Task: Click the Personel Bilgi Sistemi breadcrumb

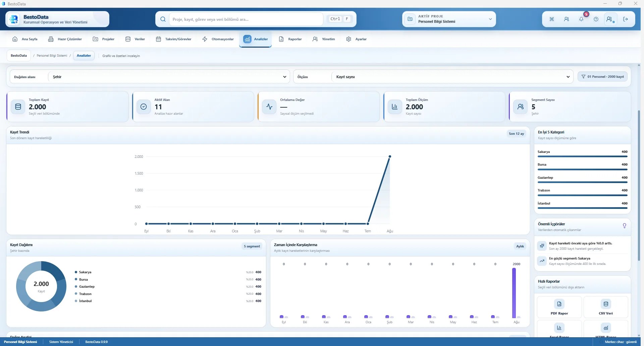Action: pyautogui.click(x=52, y=56)
